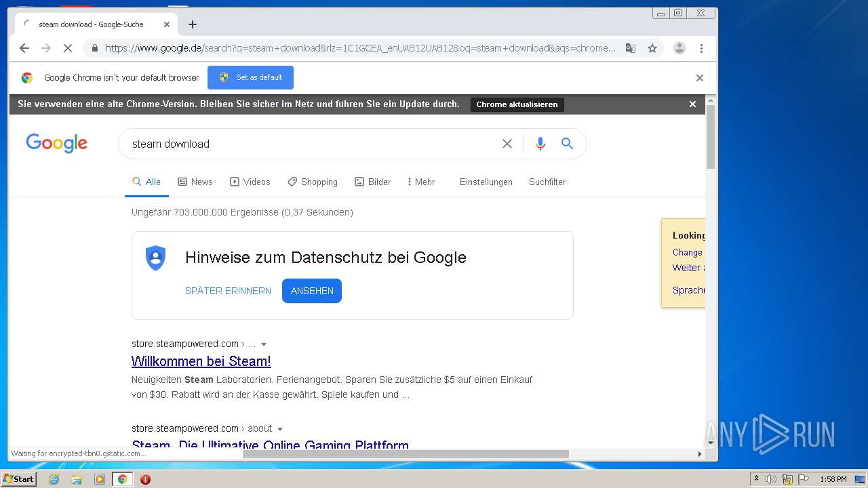Click the vertical scrollbar thumb
Viewport: 868px width, 488px height.
pyautogui.click(x=711, y=138)
